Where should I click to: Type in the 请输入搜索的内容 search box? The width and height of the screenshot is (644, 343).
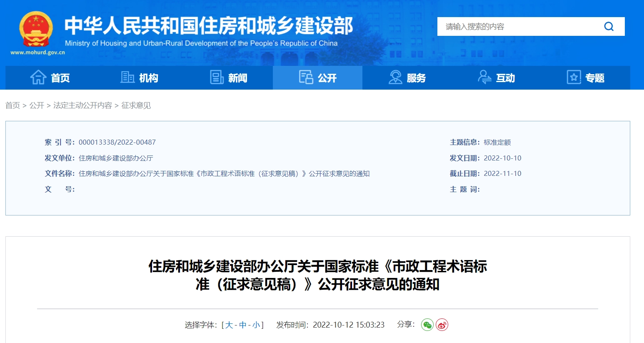tap(517, 27)
